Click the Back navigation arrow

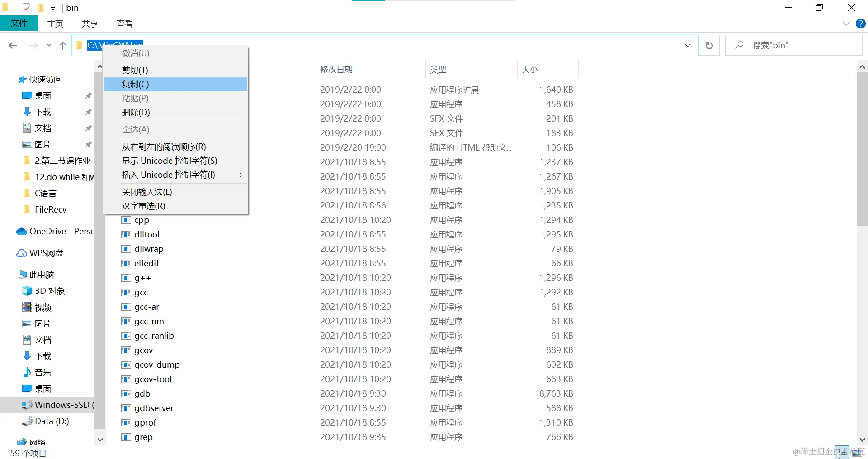click(x=13, y=45)
